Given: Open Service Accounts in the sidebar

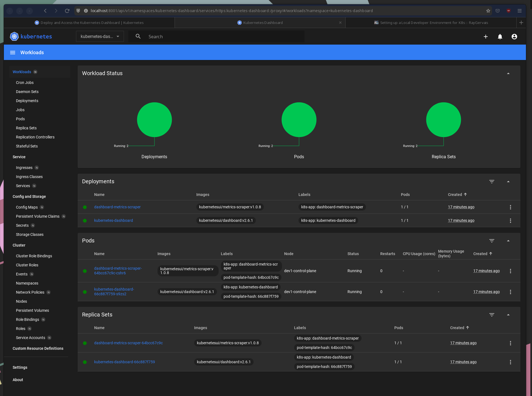Looking at the screenshot, I should tap(31, 338).
